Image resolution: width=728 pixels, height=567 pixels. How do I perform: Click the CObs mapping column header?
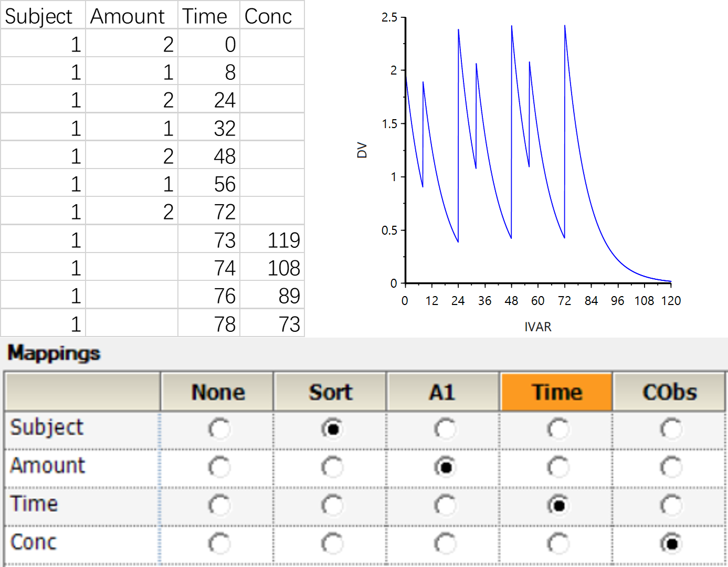670,392
